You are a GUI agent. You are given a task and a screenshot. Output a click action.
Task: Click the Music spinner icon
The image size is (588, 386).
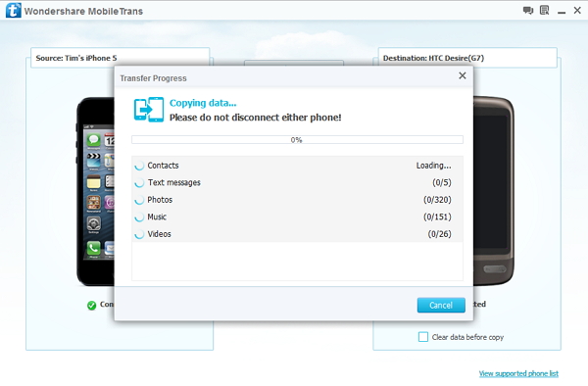[139, 217]
